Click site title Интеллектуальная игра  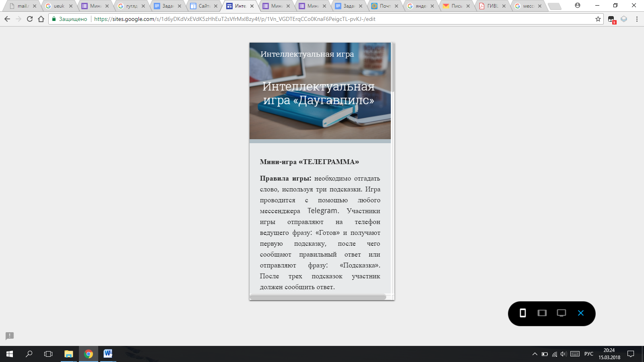[x=307, y=54]
